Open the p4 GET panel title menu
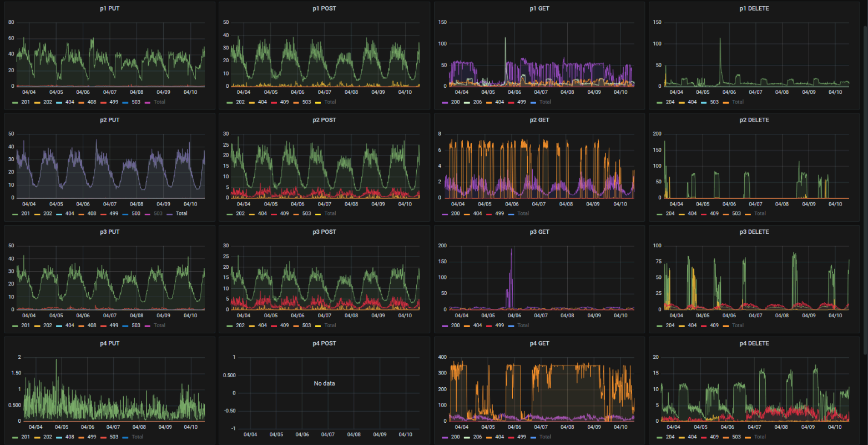868x445 pixels. point(539,343)
